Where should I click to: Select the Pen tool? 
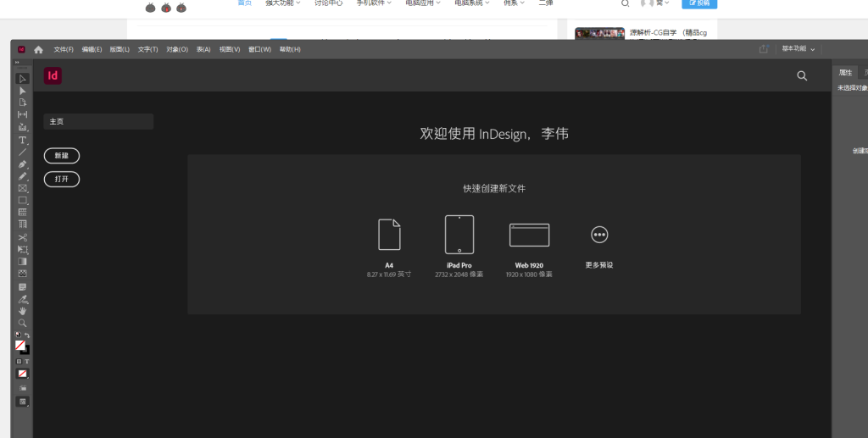(x=22, y=164)
